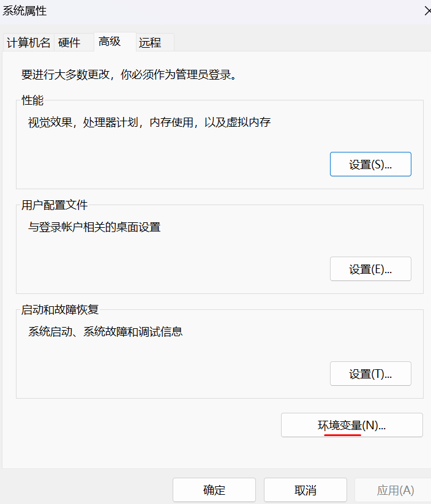Click the performance description starting 视觉效果

[x=149, y=122]
